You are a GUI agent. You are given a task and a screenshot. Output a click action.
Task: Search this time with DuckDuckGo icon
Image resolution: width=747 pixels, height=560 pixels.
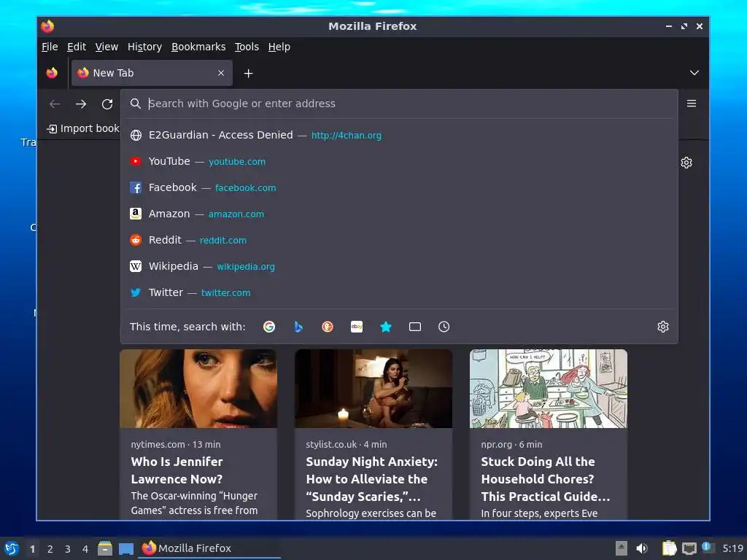[x=328, y=327]
